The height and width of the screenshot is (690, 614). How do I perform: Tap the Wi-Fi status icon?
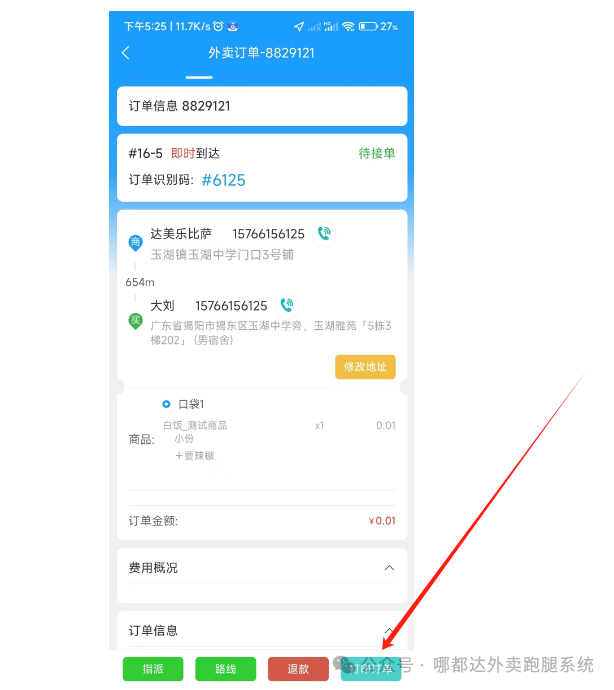pos(348,26)
